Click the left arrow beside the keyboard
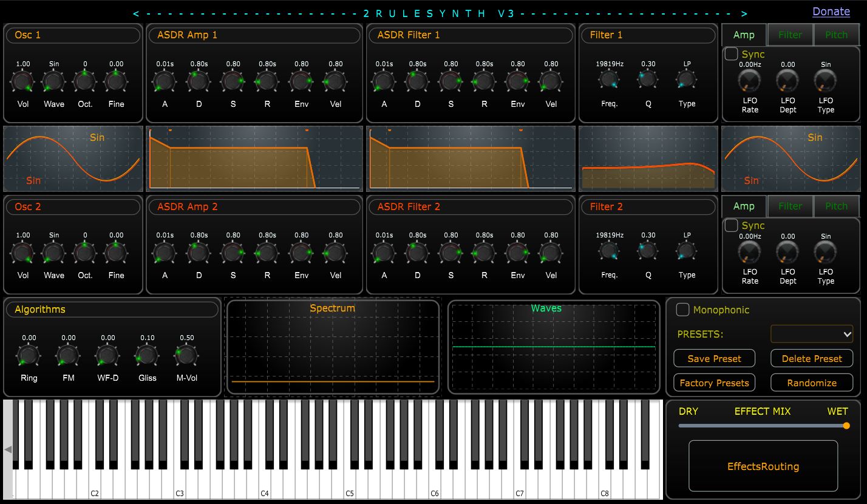The height and width of the screenshot is (504, 867). [x=8, y=449]
